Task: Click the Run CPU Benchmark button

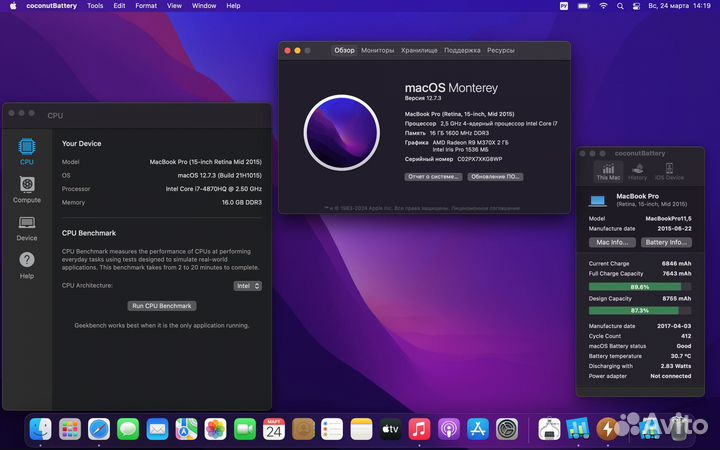Action: click(162, 306)
